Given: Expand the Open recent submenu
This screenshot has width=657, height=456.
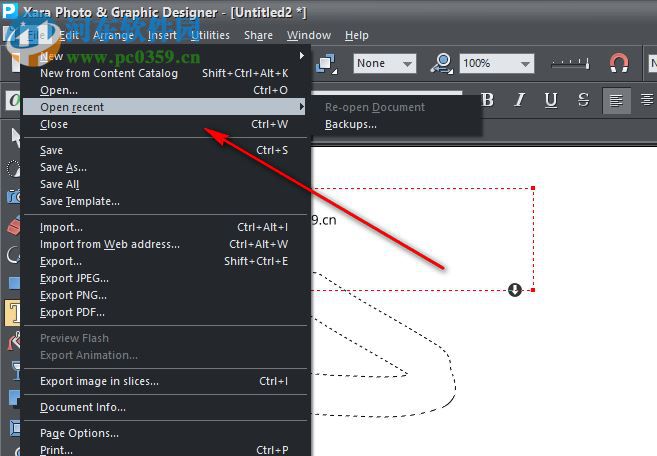Looking at the screenshot, I should 165,107.
